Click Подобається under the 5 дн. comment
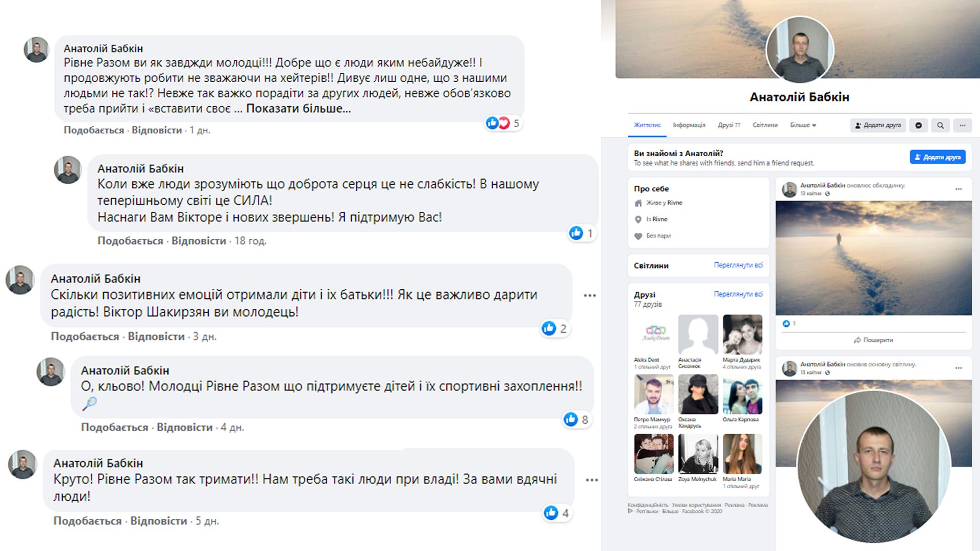 [87, 521]
